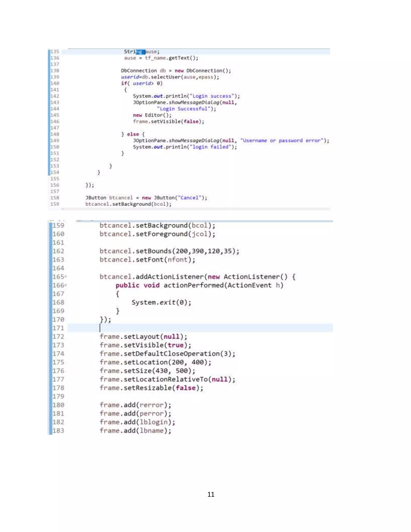Click the page number 11

[x=211, y=494]
